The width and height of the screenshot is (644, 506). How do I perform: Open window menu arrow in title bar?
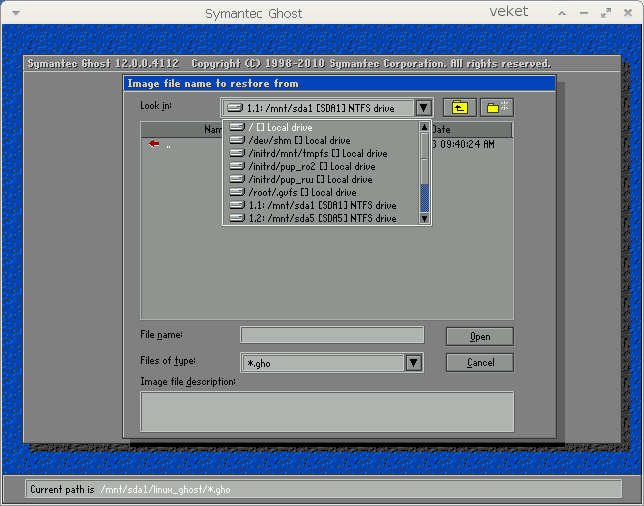[16, 13]
